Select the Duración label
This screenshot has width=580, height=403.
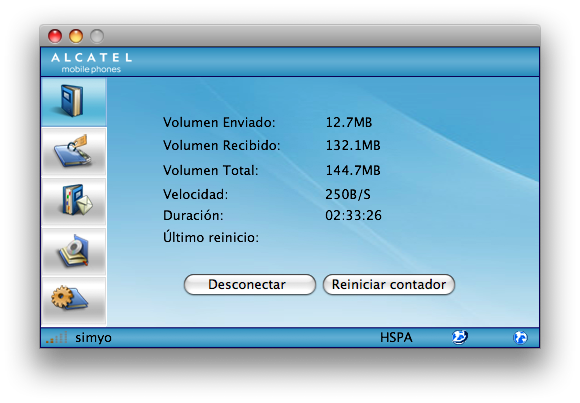pos(193,215)
